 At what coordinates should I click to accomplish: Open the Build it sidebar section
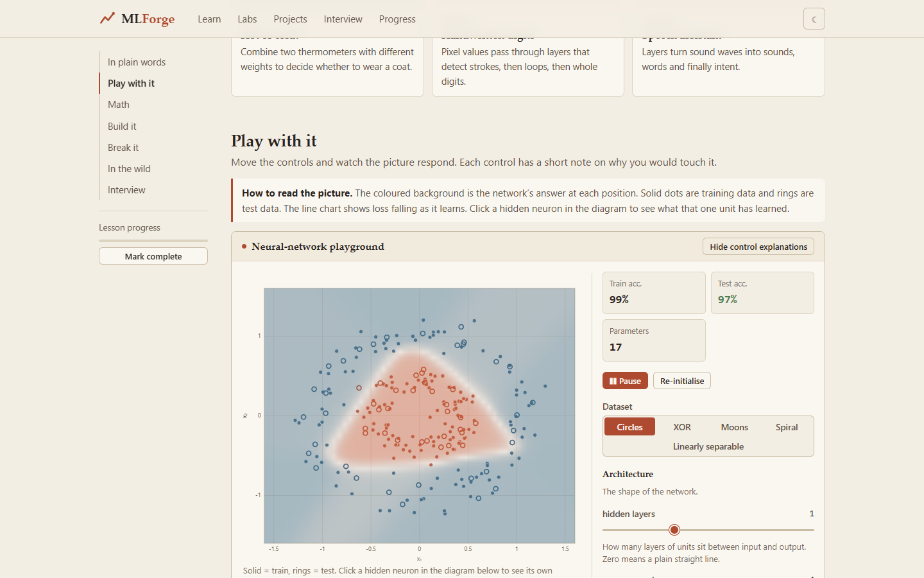point(122,127)
